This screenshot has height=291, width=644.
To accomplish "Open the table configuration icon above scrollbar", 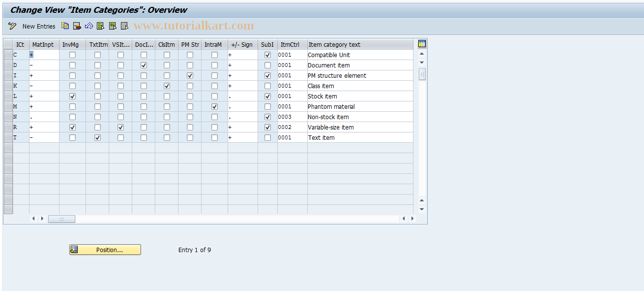I will pyautogui.click(x=421, y=43).
